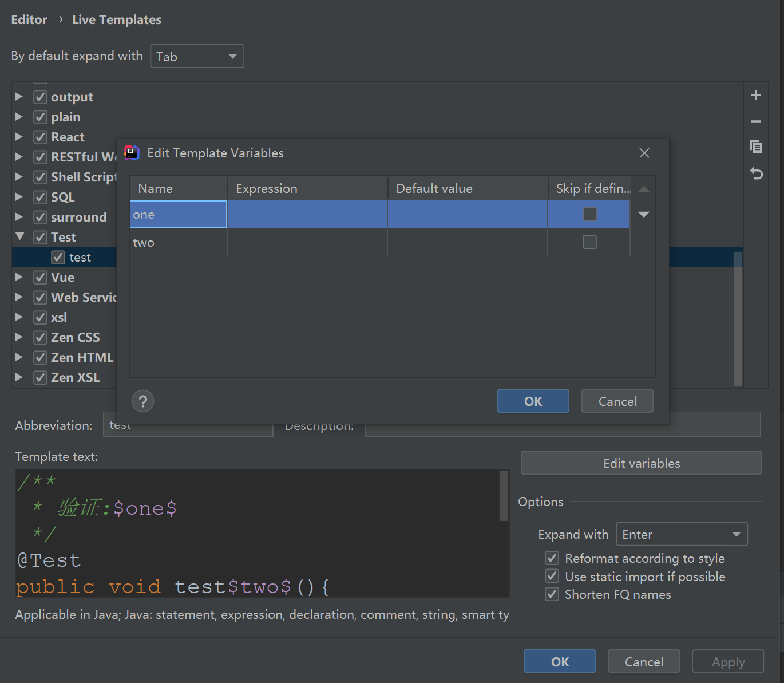This screenshot has height=683, width=784.
Task: Click OK in the settings window
Action: (560, 662)
